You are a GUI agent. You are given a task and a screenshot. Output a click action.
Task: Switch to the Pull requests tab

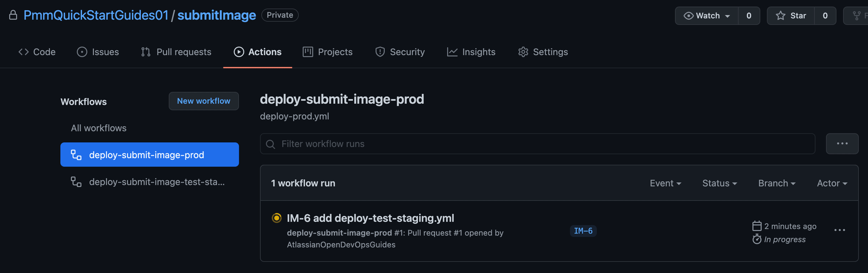[176, 52]
